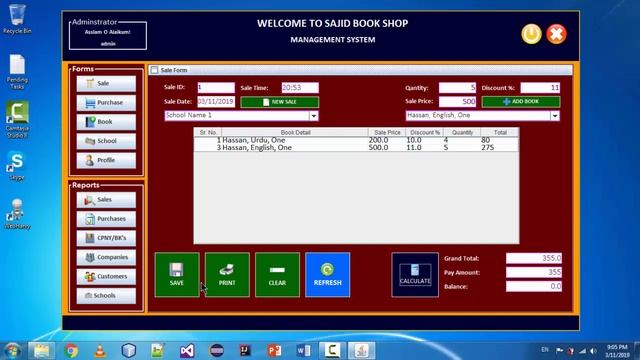The height and width of the screenshot is (360, 640).
Task: Open Visual Studio from taskbar
Action: click(x=187, y=351)
